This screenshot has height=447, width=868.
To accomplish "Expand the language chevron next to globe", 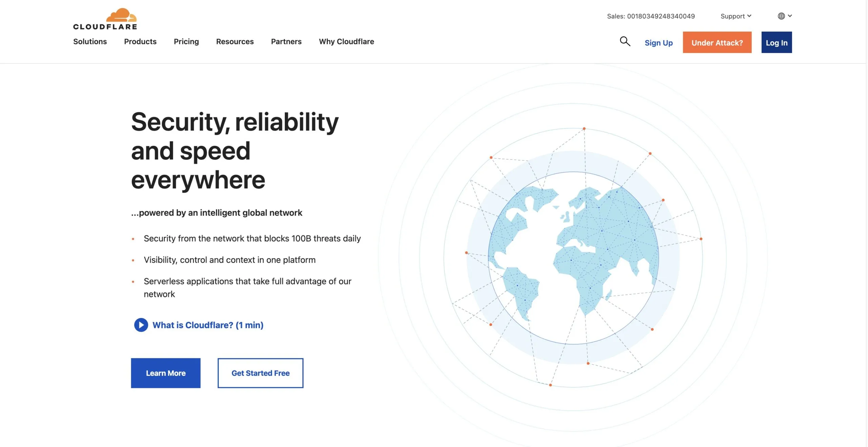I will pyautogui.click(x=790, y=16).
